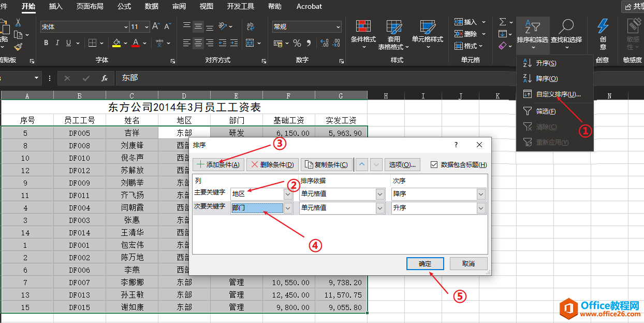Open the 页面布局 ribbon tab
The width and height of the screenshot is (644, 323).
[x=90, y=7]
